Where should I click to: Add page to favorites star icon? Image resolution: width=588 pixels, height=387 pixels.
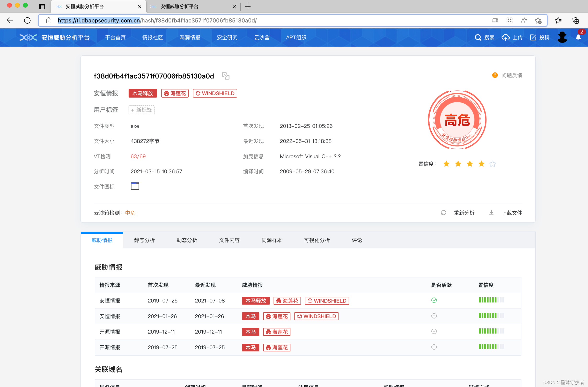[x=538, y=20]
